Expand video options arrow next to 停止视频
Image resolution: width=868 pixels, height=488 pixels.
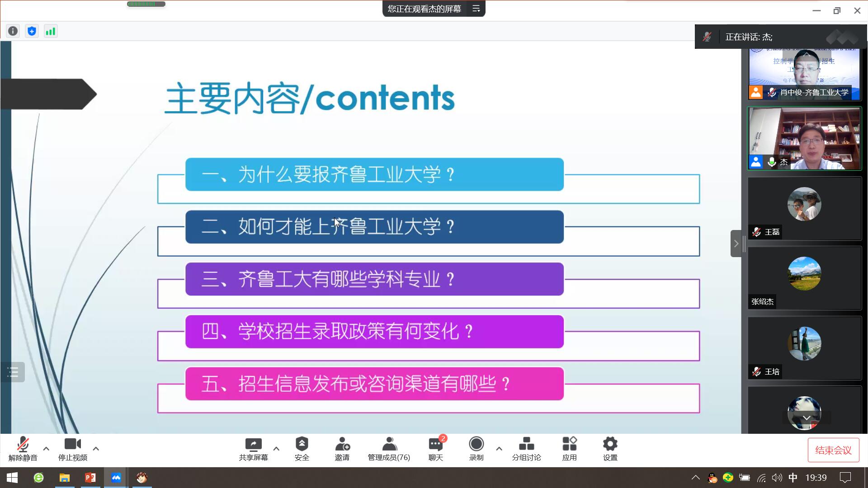pyautogui.click(x=96, y=449)
